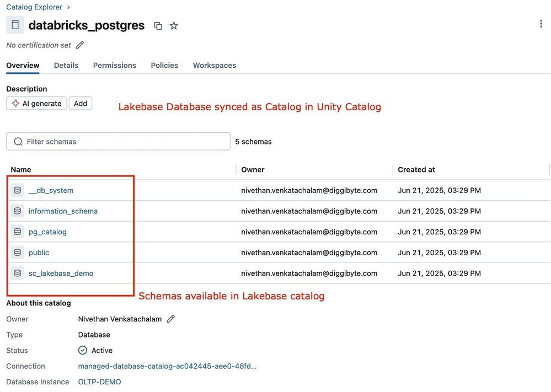Open the information_schema schema link
Screen dimensions: 551x392
pyautogui.click(x=63, y=211)
